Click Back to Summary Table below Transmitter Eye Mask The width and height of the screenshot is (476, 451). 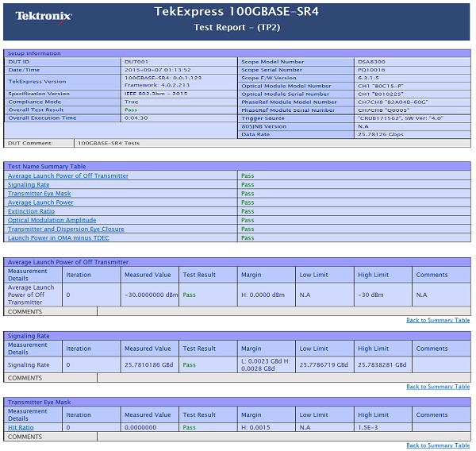438,445
